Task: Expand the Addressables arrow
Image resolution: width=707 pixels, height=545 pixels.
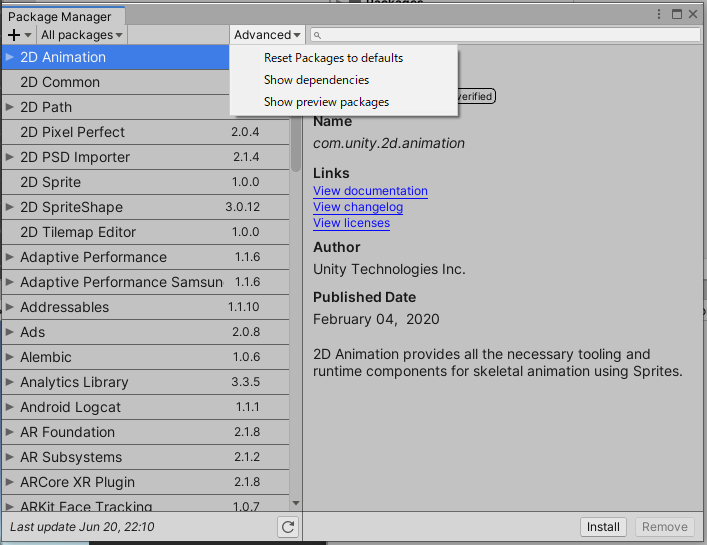Action: coord(9,307)
